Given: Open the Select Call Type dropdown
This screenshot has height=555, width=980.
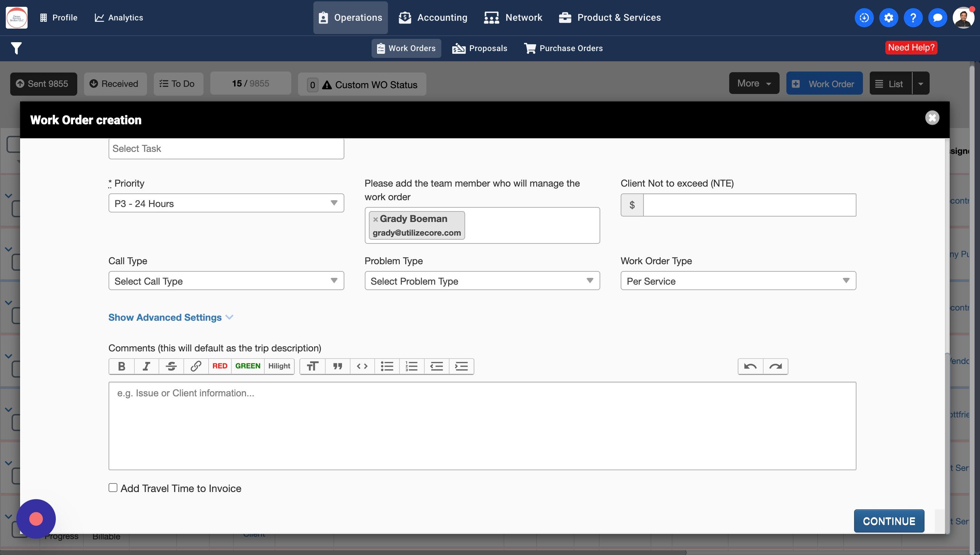Looking at the screenshot, I should pos(226,281).
